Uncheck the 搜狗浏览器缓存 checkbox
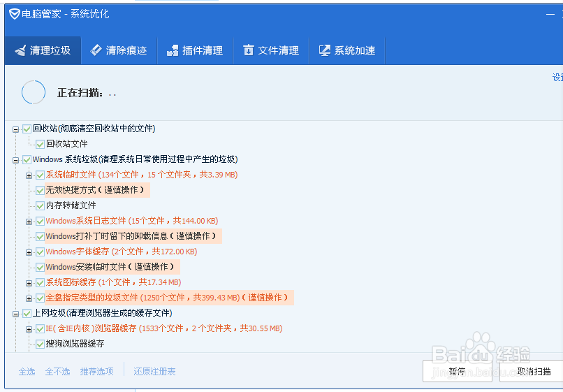Image resolution: width=563 pixels, height=392 pixels. 40,344
